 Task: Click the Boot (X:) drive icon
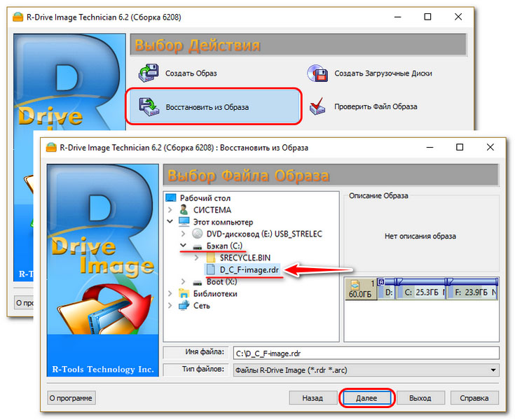pyautogui.click(x=197, y=282)
